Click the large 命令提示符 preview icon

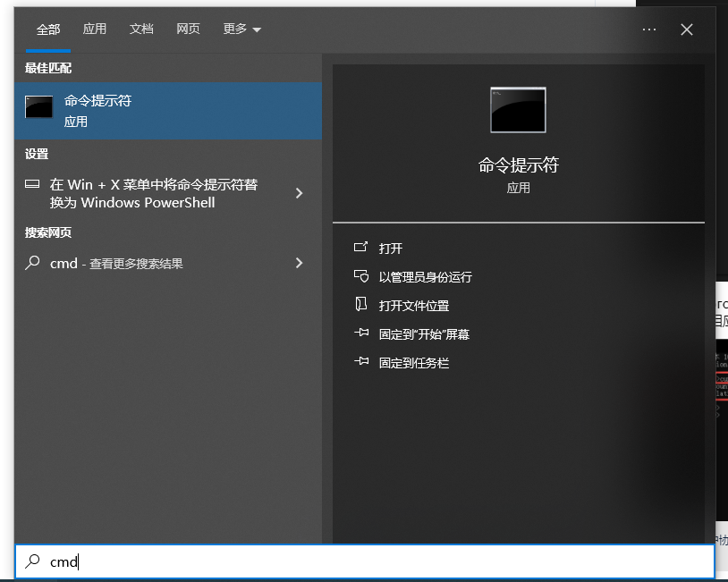[518, 110]
